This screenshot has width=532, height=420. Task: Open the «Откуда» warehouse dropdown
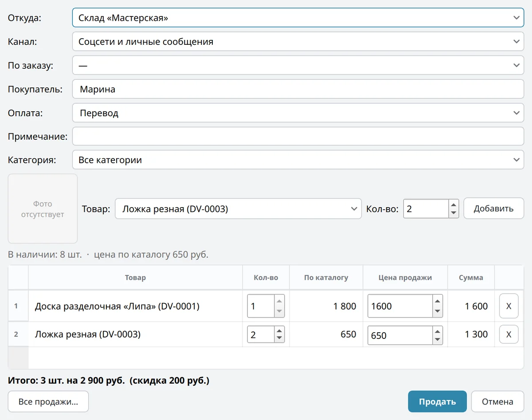coord(298,18)
